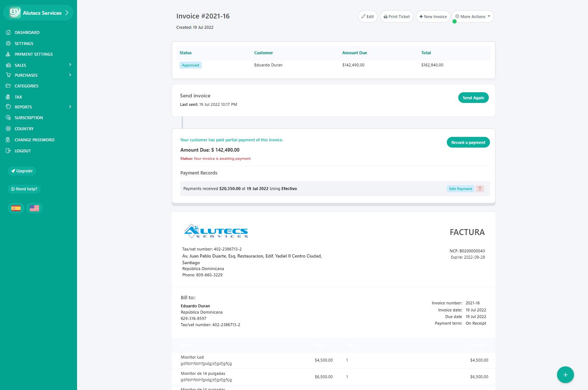Switch language with the US flag
Image resolution: width=588 pixels, height=390 pixels.
click(x=34, y=208)
